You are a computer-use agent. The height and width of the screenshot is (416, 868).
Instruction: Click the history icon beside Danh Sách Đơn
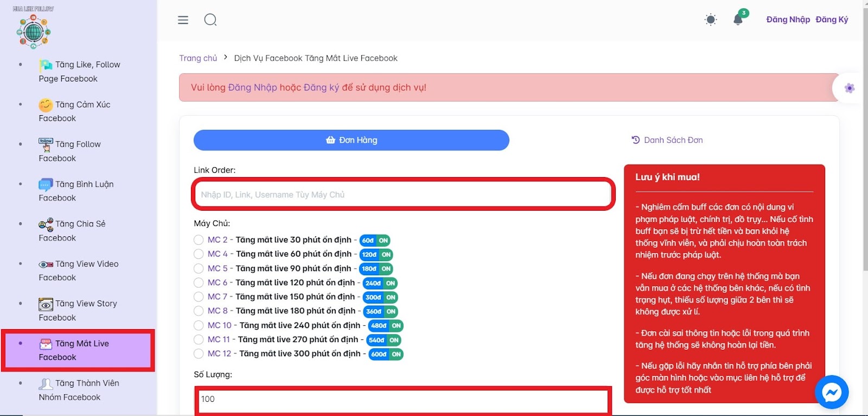636,140
